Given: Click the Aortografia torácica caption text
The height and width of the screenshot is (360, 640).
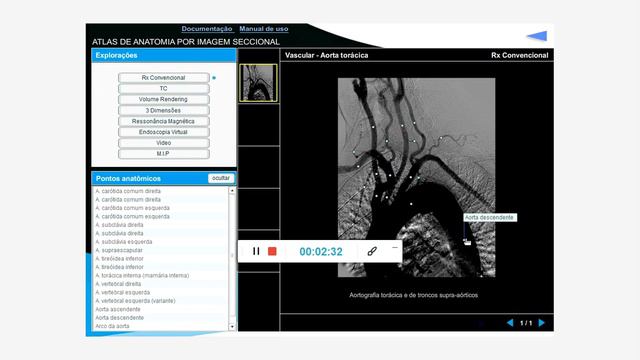Looking at the screenshot, I should pyautogui.click(x=413, y=295).
